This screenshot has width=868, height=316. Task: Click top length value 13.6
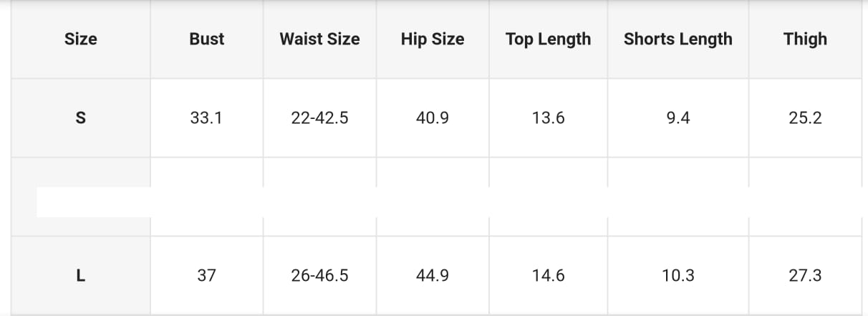point(548,118)
